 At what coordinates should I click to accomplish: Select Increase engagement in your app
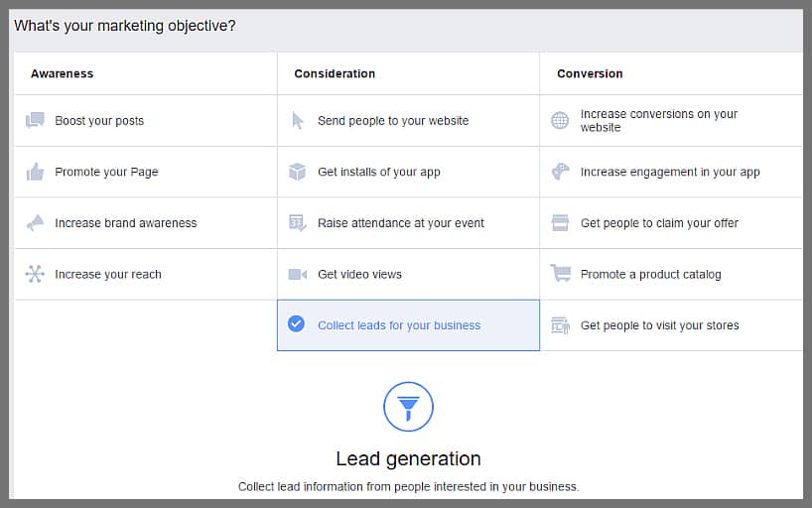coord(670,172)
